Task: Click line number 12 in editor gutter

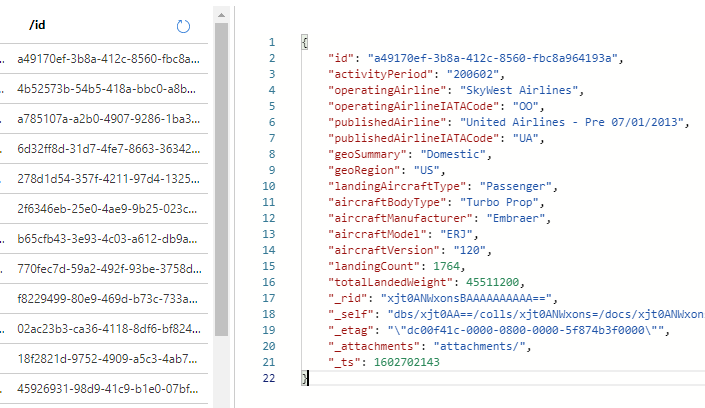Action: click(x=268, y=218)
